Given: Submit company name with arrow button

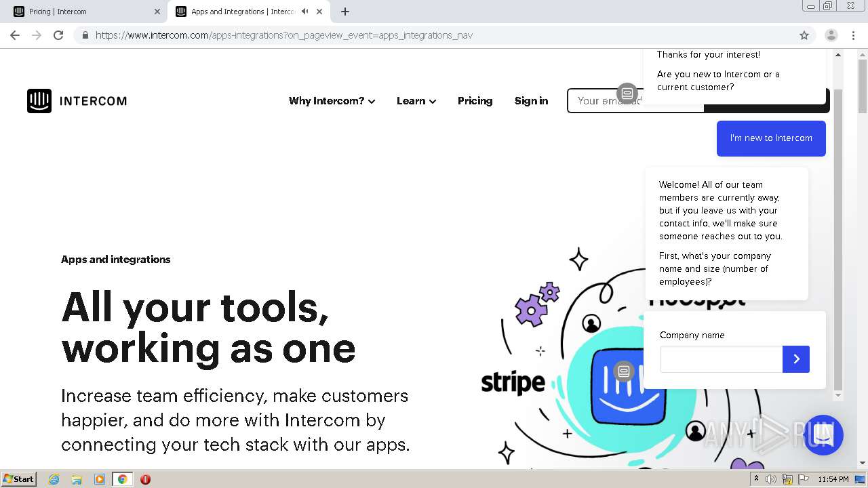Looking at the screenshot, I should (x=796, y=359).
